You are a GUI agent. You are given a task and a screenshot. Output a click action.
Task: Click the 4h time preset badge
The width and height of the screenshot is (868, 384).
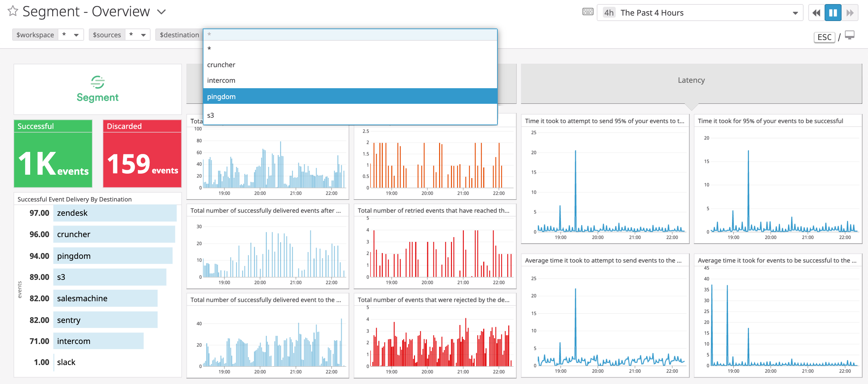608,13
